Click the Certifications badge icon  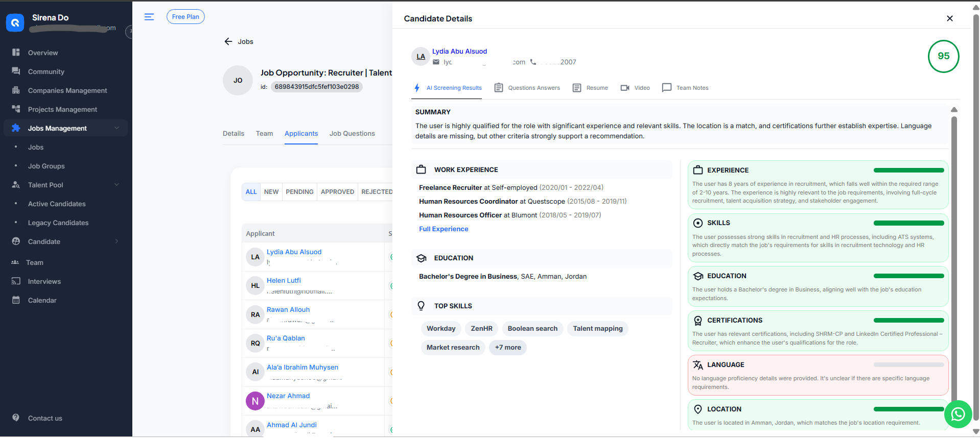(x=698, y=320)
